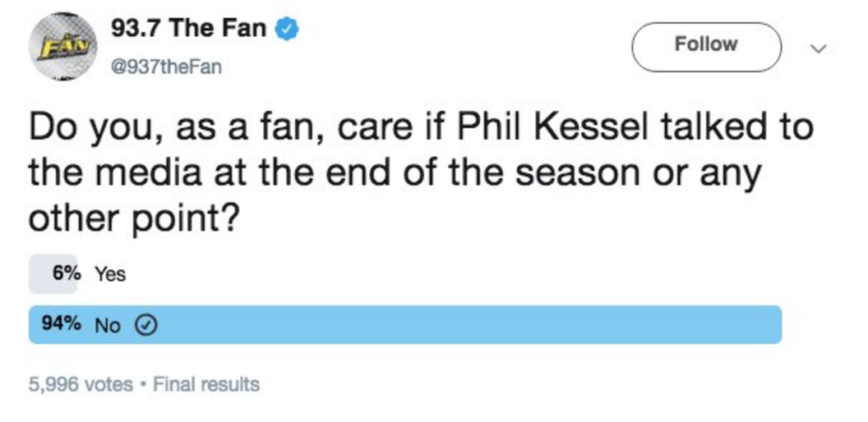Click the "5,996 votes" count
This screenshot has height=422, width=868.
[81, 384]
